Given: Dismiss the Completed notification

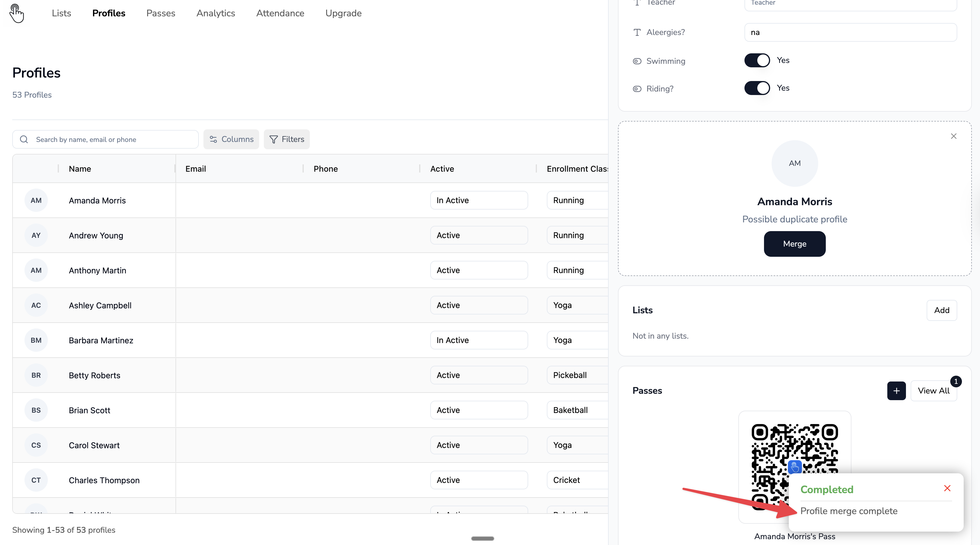Looking at the screenshot, I should point(947,488).
